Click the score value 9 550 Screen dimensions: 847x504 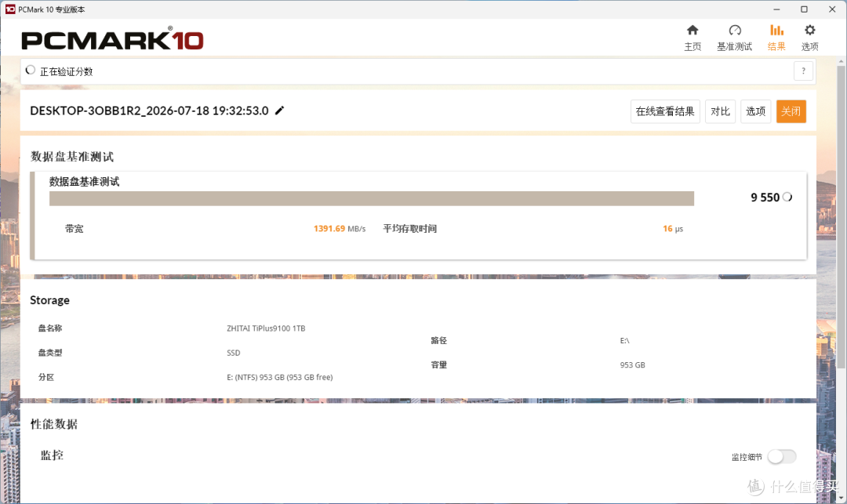[765, 198]
